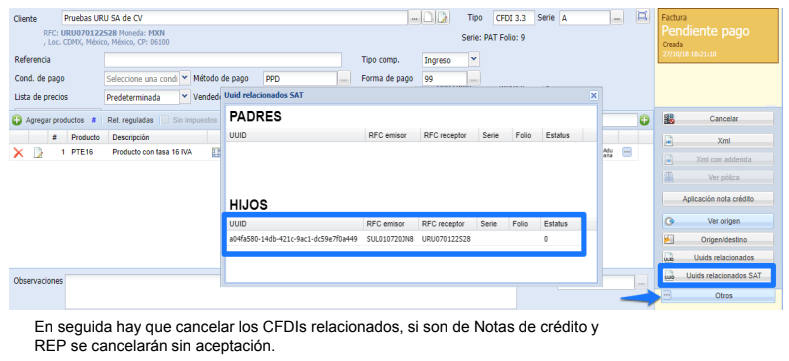Viewport: 789px width, 361px height.
Task: Click UUID header under HIJOS
Action: click(x=294, y=224)
